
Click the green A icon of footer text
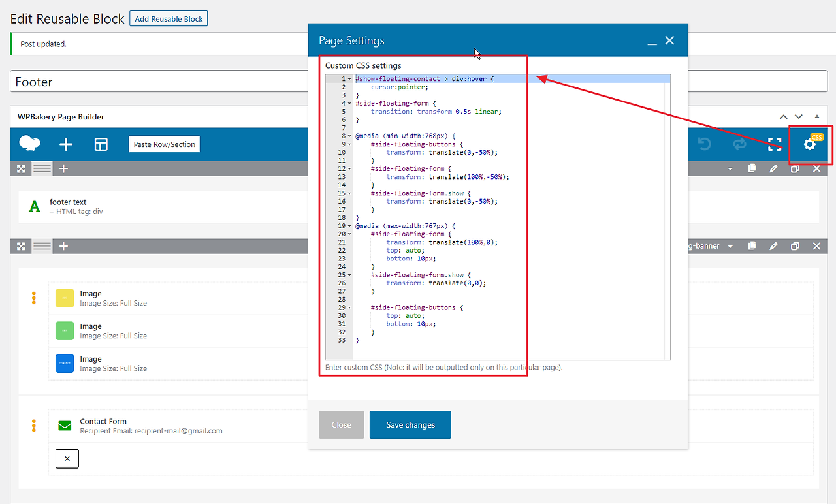(35, 207)
